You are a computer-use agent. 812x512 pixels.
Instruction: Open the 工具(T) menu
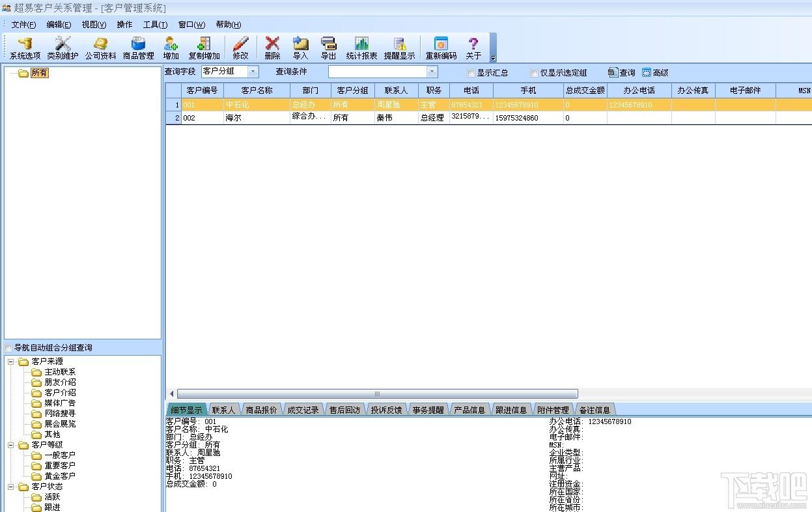point(155,25)
